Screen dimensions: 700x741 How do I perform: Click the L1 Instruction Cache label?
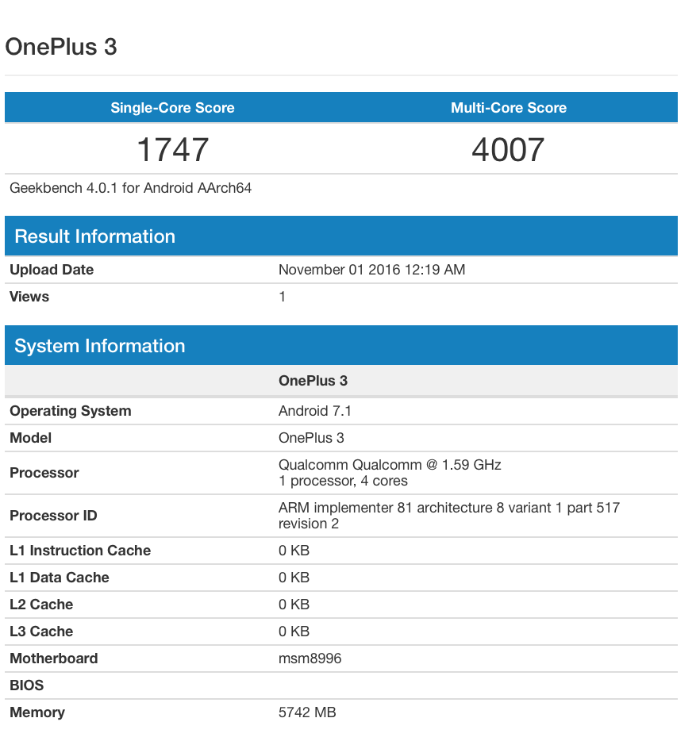coord(80,551)
